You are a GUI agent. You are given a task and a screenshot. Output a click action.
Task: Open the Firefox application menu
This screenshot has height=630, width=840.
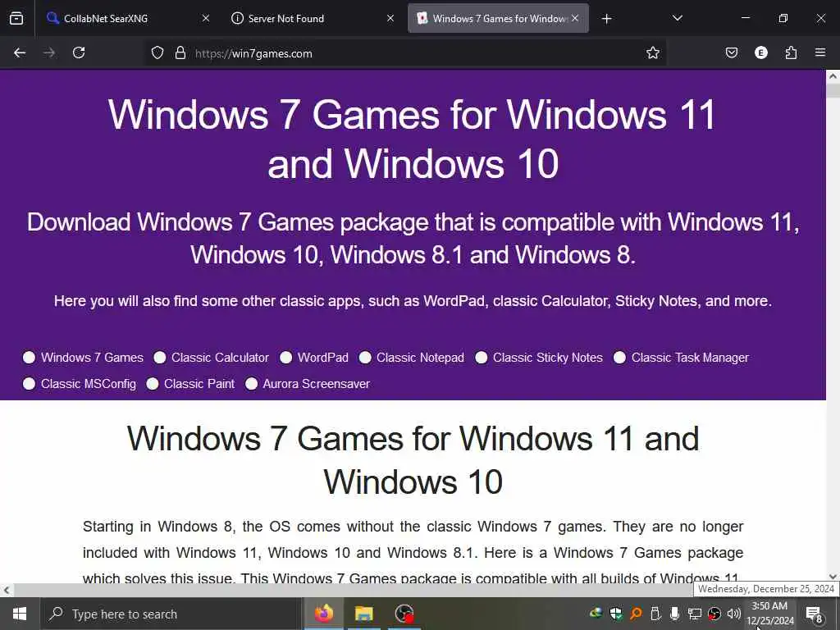click(x=820, y=53)
